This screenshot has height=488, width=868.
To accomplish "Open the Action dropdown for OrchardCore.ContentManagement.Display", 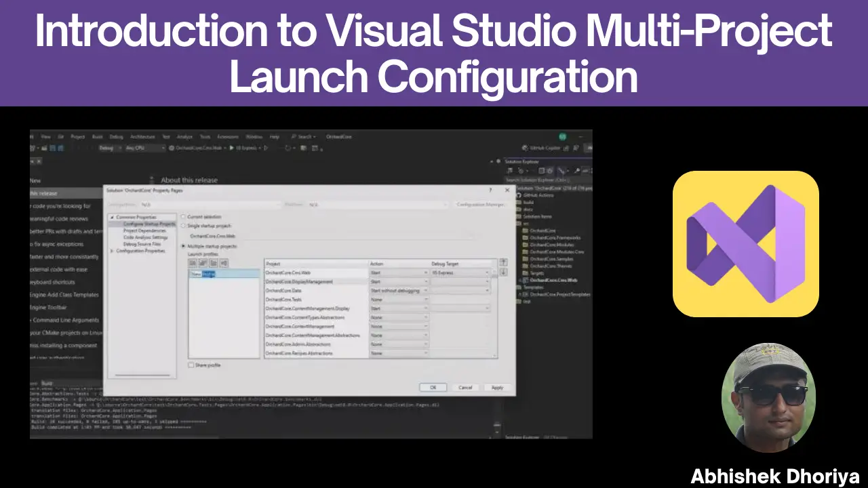I will click(x=399, y=308).
